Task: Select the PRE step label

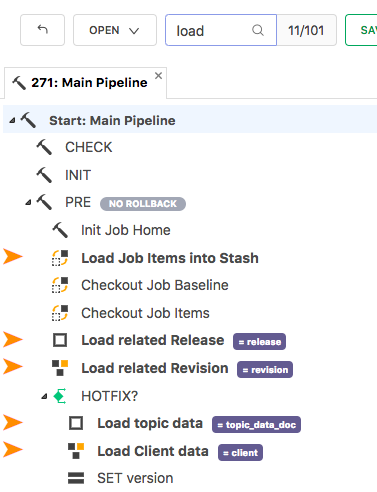Action: point(78,202)
